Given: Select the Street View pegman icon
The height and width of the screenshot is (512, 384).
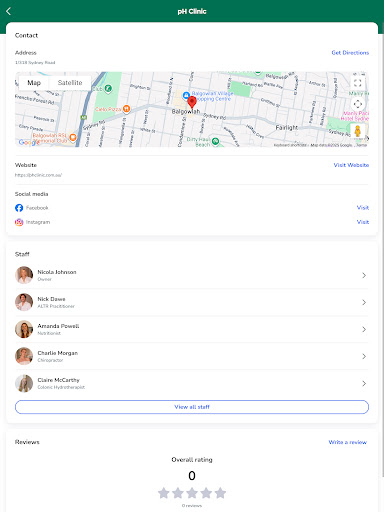Looking at the screenshot, I should [358, 131].
